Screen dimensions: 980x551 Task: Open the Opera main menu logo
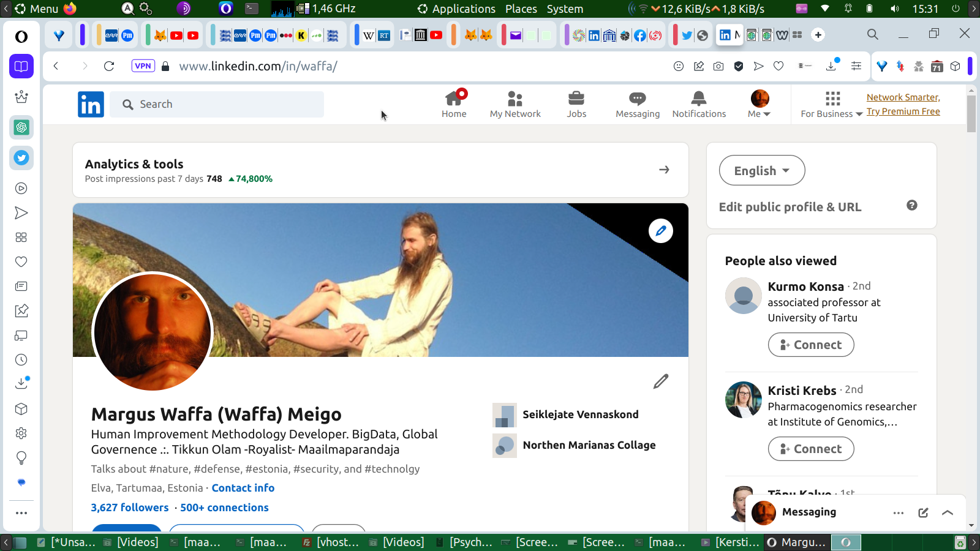[21, 37]
